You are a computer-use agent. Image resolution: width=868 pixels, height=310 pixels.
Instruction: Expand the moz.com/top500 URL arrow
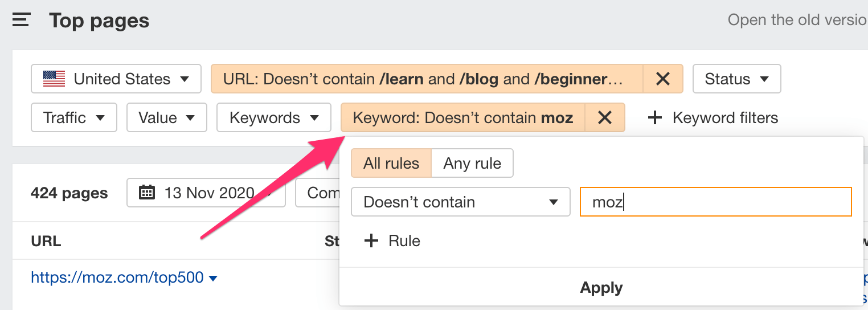[x=213, y=278]
